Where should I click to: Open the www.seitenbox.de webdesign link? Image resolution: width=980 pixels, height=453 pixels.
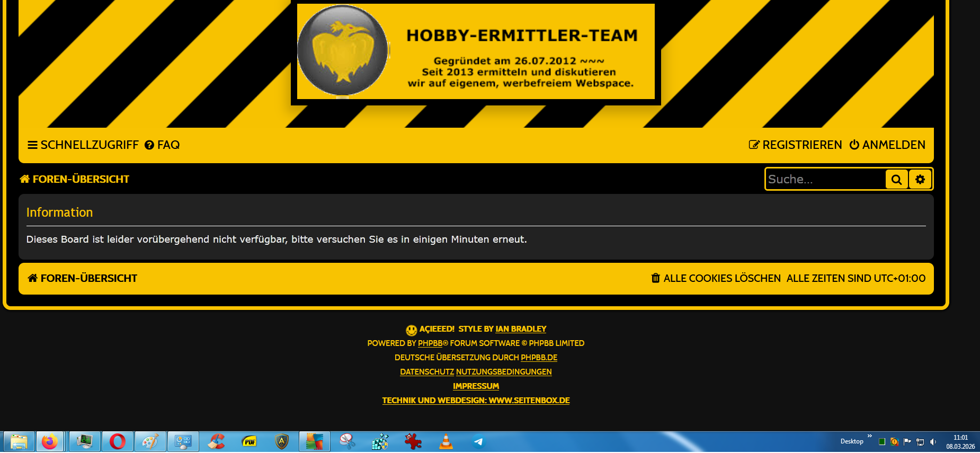point(476,401)
